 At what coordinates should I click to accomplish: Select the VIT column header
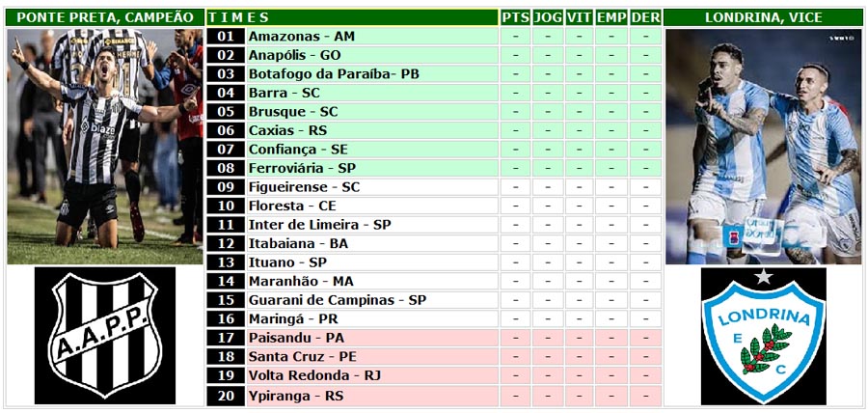(580, 17)
